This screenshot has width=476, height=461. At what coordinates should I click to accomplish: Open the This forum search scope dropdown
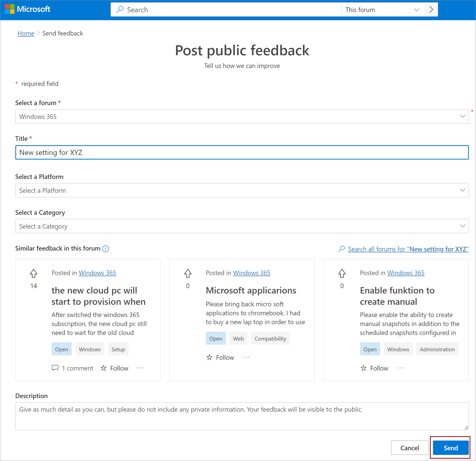[382, 10]
